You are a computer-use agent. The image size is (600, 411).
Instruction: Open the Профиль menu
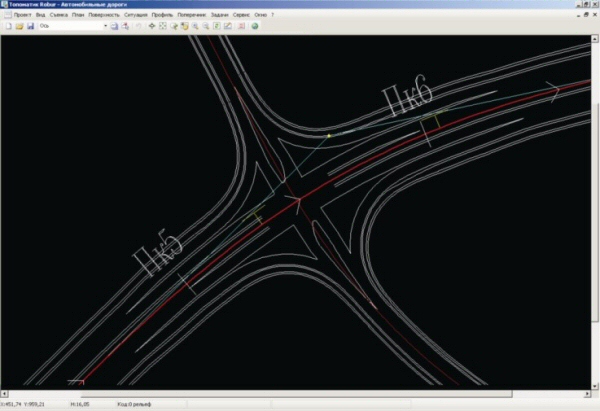point(162,15)
